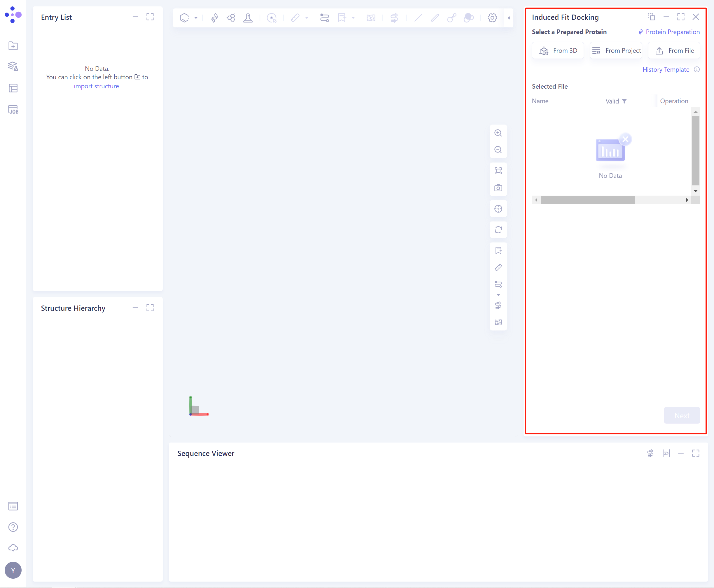Open the Help icon in the sidebar

[13, 527]
